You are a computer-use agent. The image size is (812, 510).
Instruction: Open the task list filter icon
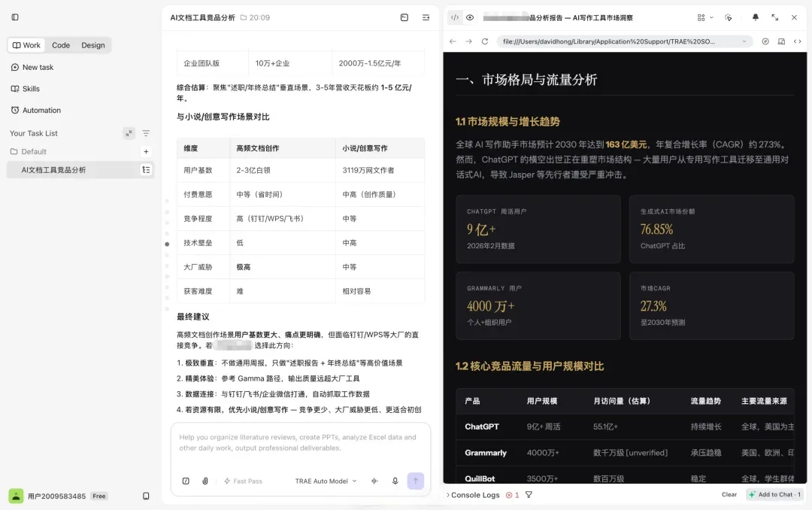click(146, 133)
